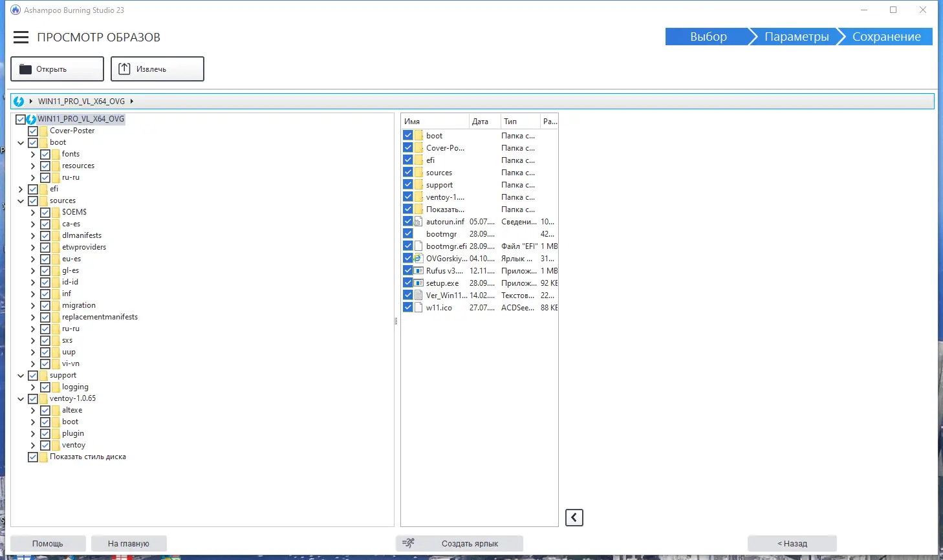Click the altexe folder icon in the tree
Screen dimensions: 943x560
pyautogui.click(x=56, y=410)
